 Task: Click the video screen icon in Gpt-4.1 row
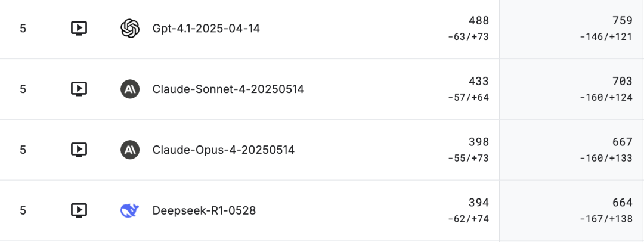coord(79,29)
